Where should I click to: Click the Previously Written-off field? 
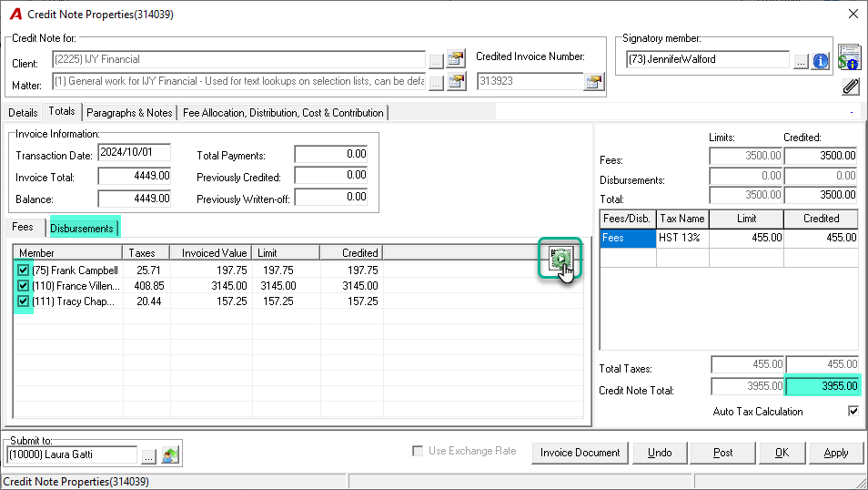point(331,197)
